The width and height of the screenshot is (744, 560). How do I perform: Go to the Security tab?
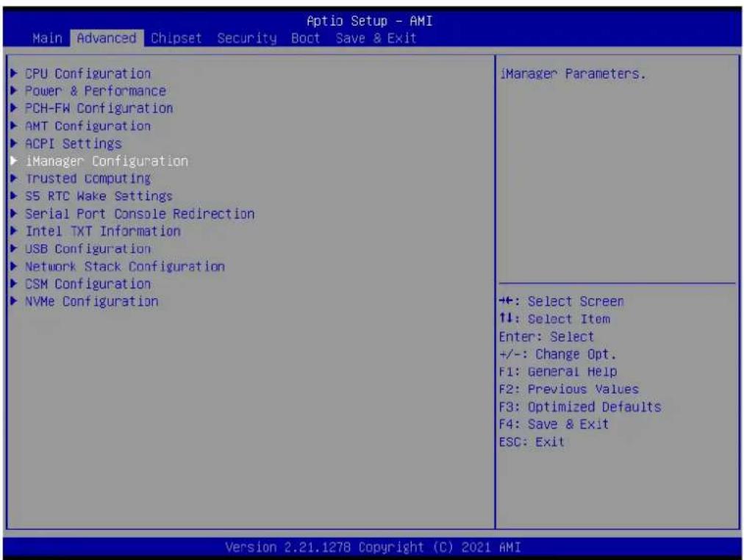[247, 38]
